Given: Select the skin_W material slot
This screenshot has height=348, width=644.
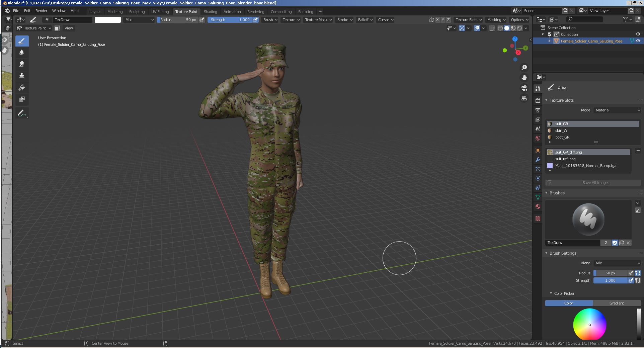Looking at the screenshot, I should coord(593,130).
